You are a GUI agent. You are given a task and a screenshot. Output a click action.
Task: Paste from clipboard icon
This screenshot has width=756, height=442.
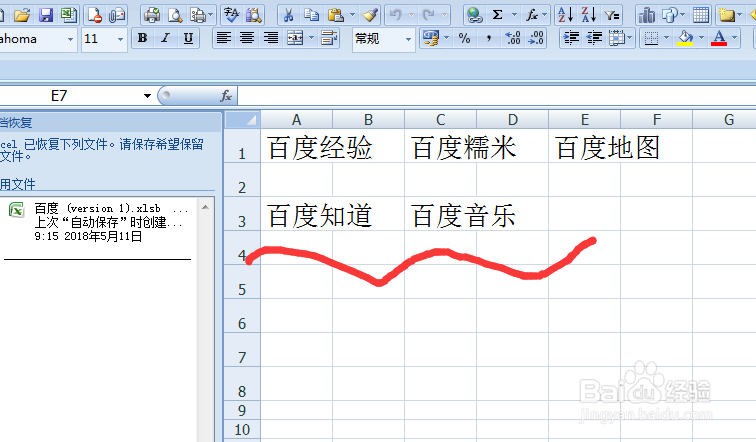336,15
